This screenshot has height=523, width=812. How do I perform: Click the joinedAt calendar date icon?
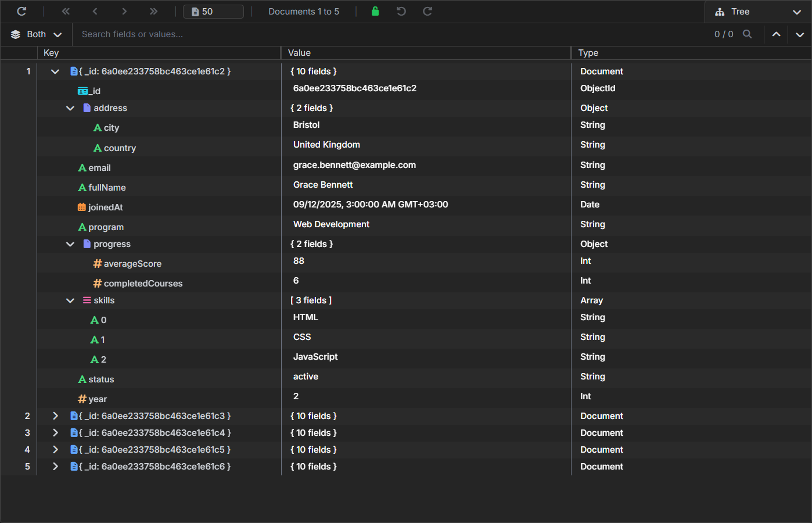tap(82, 207)
